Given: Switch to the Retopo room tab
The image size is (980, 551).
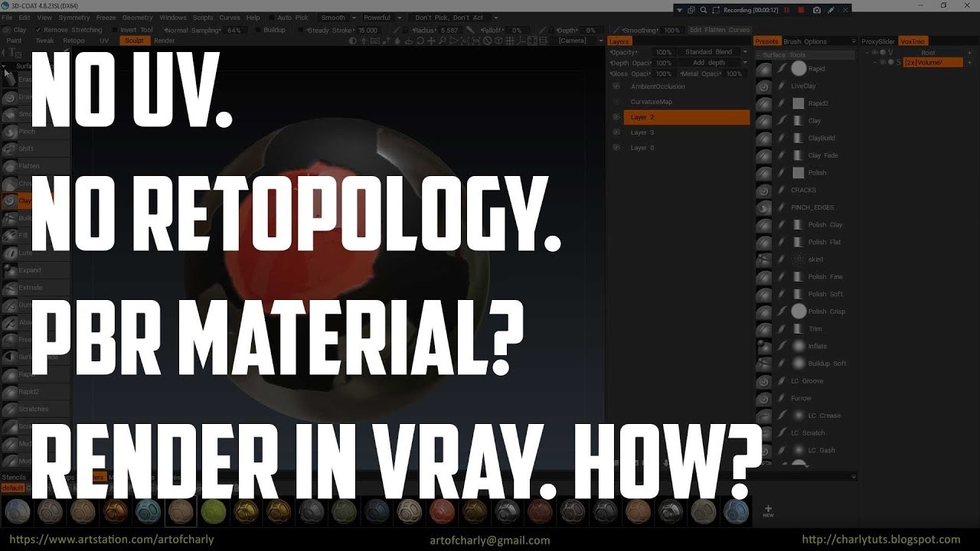Looking at the screenshot, I should click(x=73, y=41).
